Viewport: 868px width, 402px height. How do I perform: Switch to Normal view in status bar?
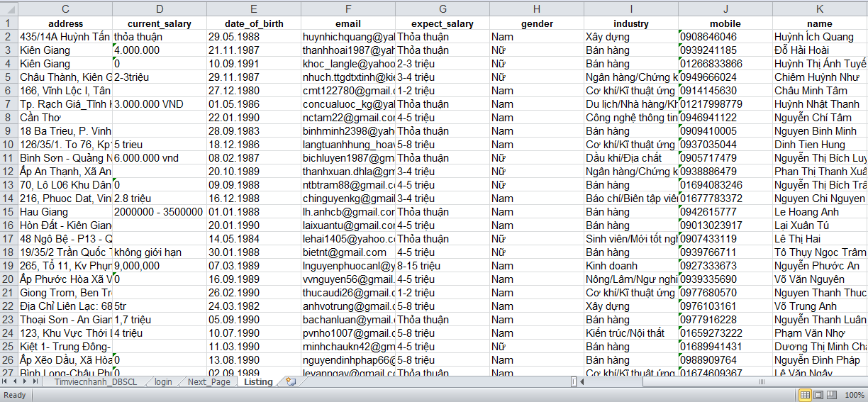[x=805, y=395]
